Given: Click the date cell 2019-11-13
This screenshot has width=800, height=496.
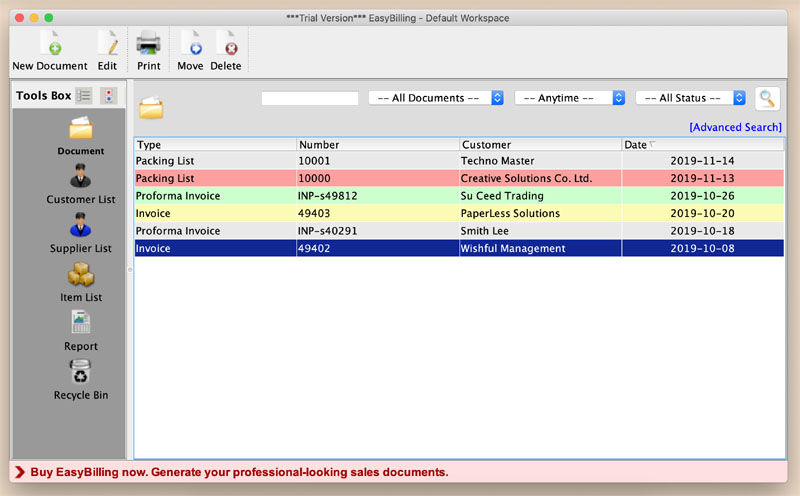Looking at the screenshot, I should click(703, 178).
